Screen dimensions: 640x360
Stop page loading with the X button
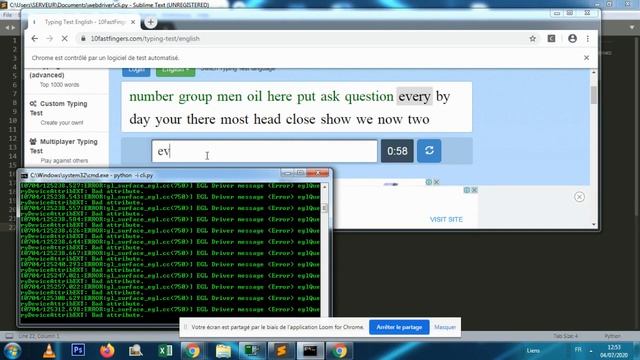click(64, 38)
